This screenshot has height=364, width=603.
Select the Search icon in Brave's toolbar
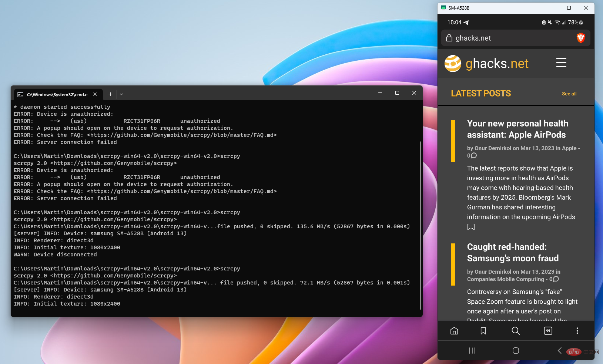click(x=515, y=331)
